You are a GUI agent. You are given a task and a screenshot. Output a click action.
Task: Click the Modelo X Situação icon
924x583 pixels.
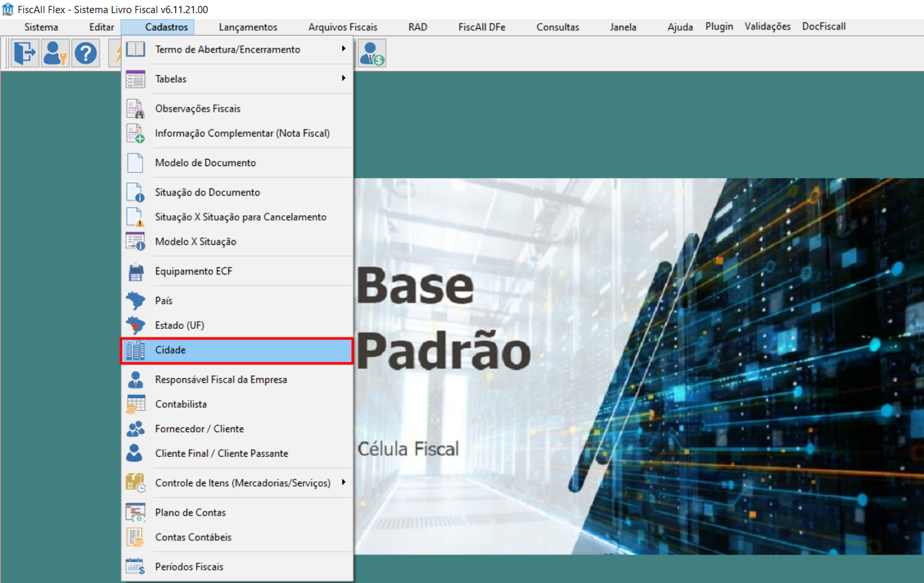pyautogui.click(x=135, y=242)
